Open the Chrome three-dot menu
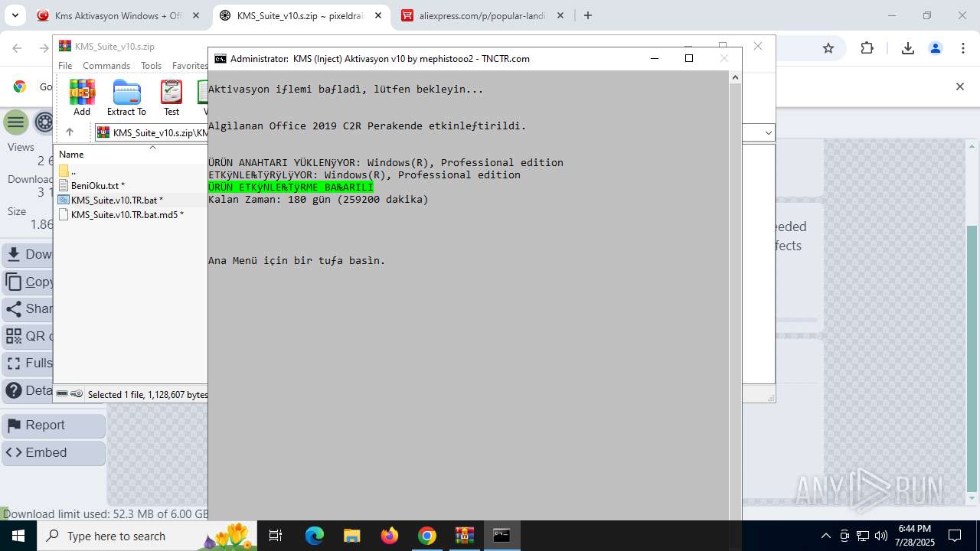 pyautogui.click(x=963, y=48)
